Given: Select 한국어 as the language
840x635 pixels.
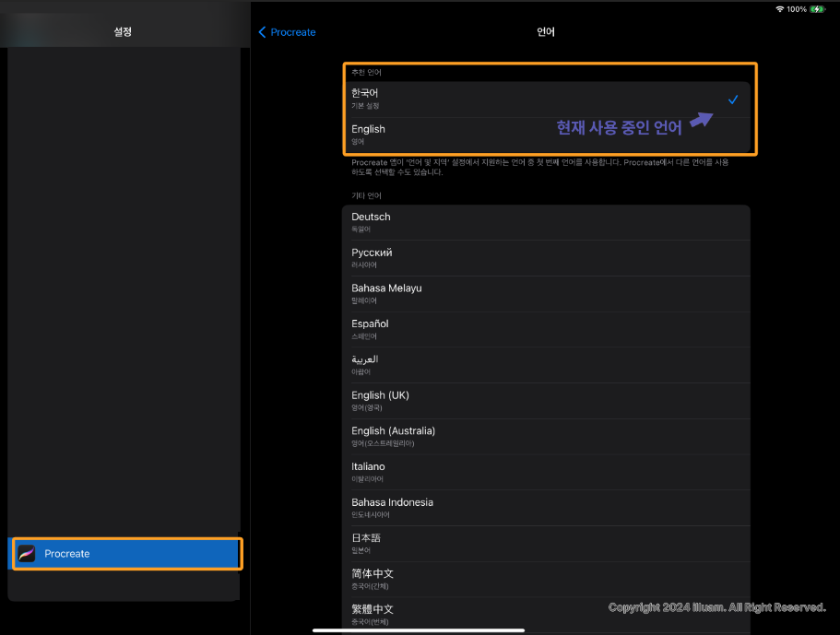Looking at the screenshot, I should point(546,99).
